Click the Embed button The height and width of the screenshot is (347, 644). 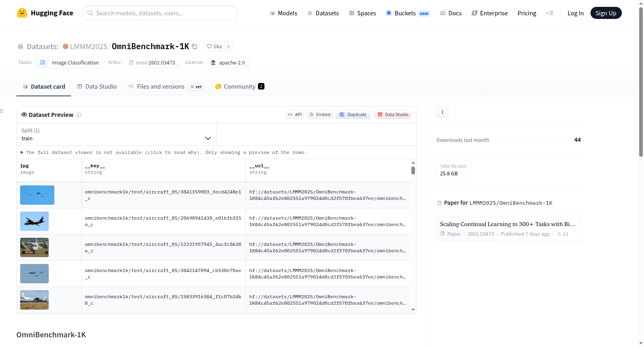[x=320, y=114]
